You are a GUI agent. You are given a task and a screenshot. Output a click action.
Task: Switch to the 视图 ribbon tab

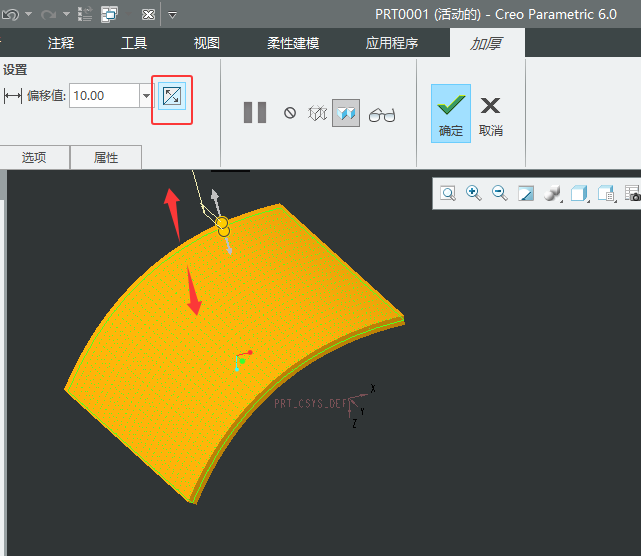click(207, 43)
